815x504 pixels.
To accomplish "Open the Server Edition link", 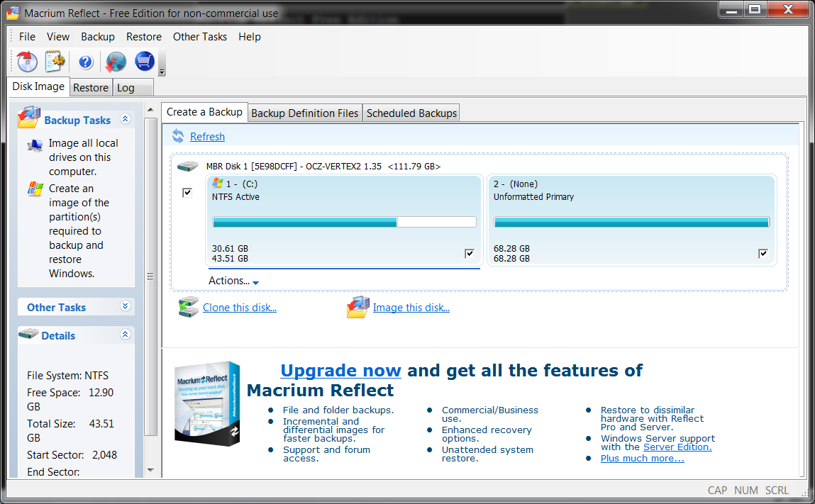I will coord(677,447).
